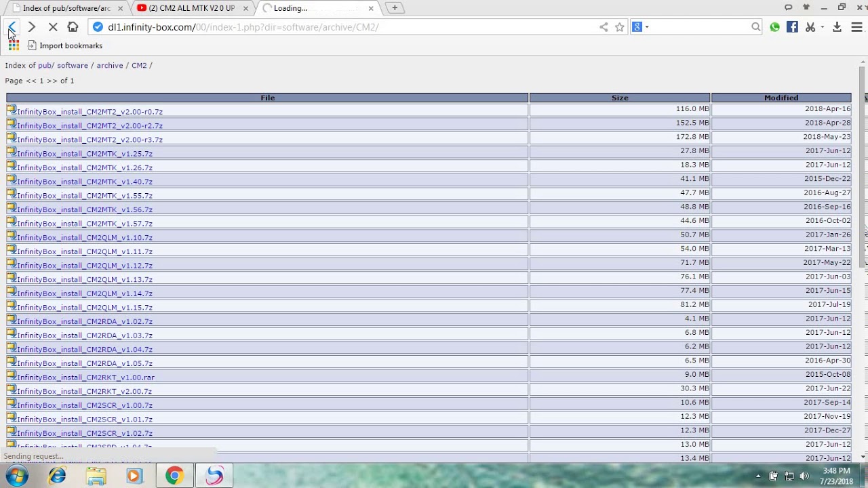
Task: Switch to Google Chrome in the taskbar
Action: pos(174,476)
